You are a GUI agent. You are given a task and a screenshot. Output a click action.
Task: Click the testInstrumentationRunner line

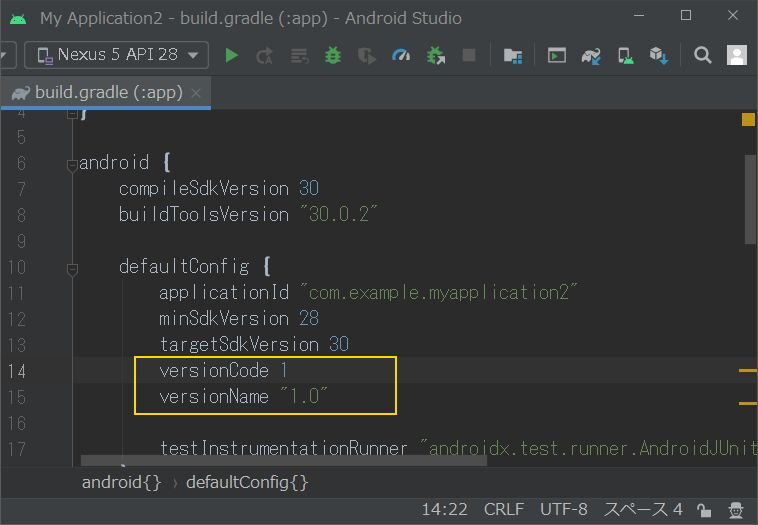458,449
